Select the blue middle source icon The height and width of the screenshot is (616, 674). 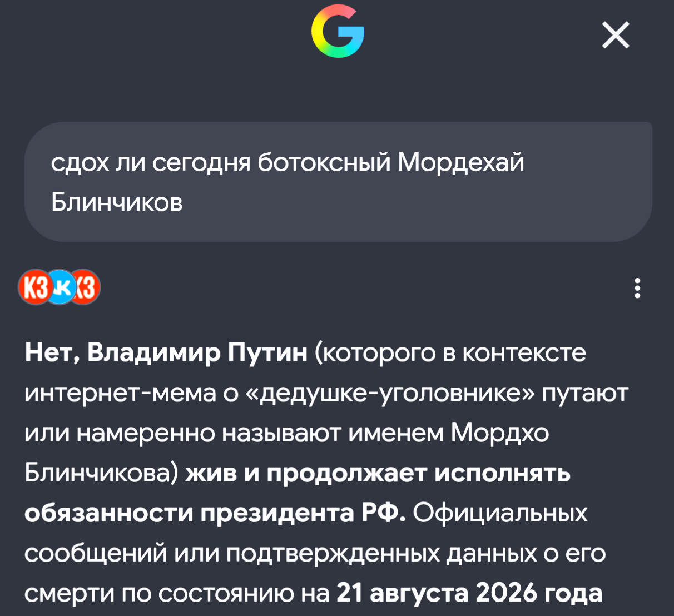pyautogui.click(x=61, y=287)
